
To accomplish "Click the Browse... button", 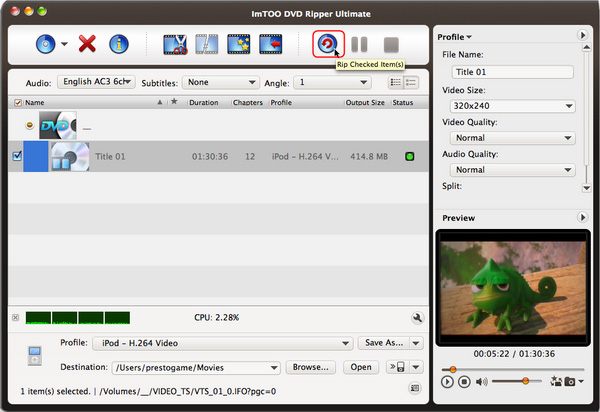I will 311,367.
